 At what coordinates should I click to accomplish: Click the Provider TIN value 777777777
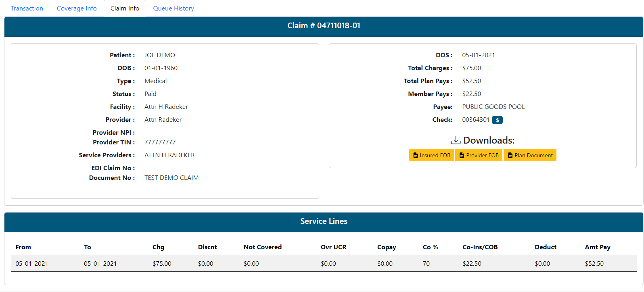point(160,142)
